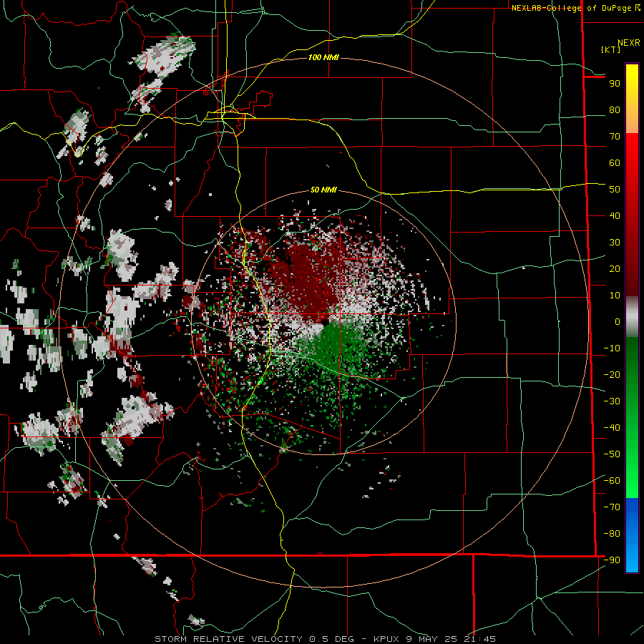Click the black radar site dot at center
The height and width of the screenshot is (644, 644).
click(324, 323)
